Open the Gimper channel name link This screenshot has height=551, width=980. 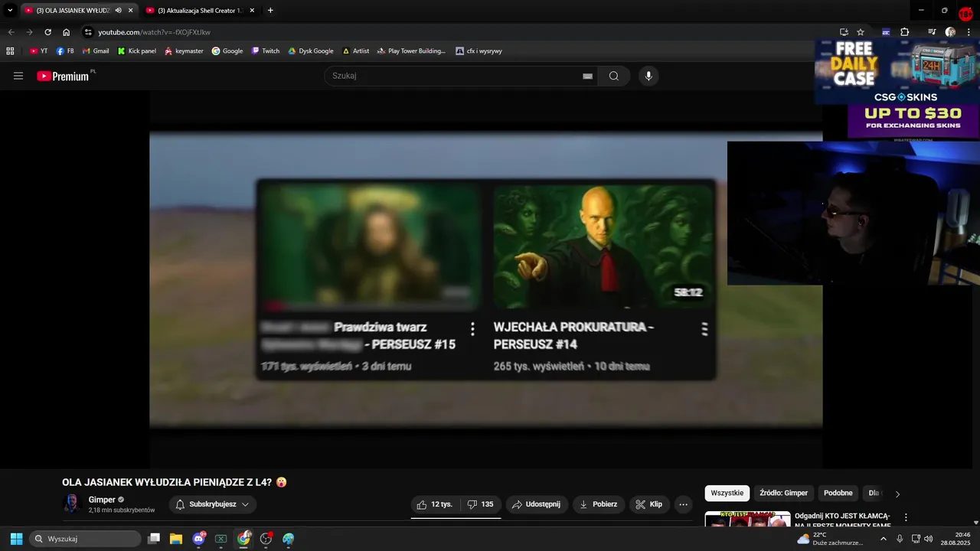coord(102,500)
